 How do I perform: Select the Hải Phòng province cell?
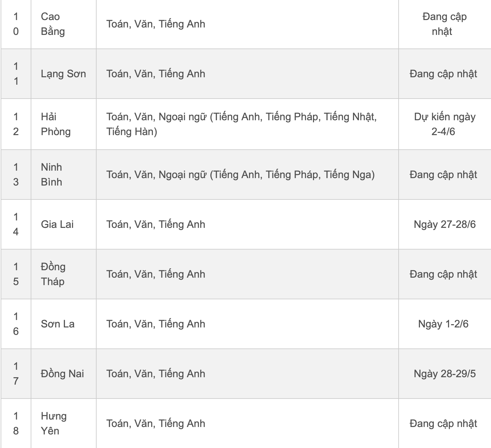56,124
